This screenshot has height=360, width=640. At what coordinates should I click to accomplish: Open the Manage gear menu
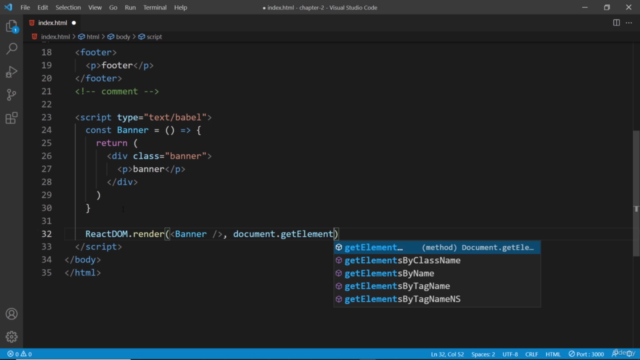pyautogui.click(x=11, y=337)
